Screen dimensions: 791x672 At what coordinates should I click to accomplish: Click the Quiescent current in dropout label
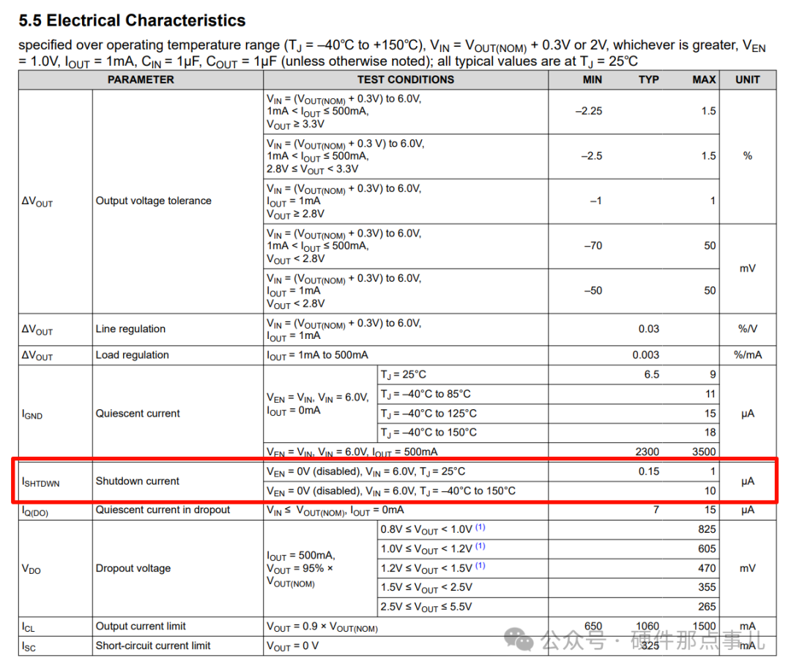[x=163, y=510]
